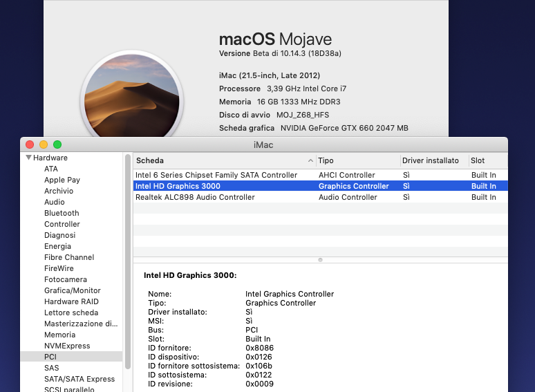Select Energia in the sidebar

click(57, 246)
